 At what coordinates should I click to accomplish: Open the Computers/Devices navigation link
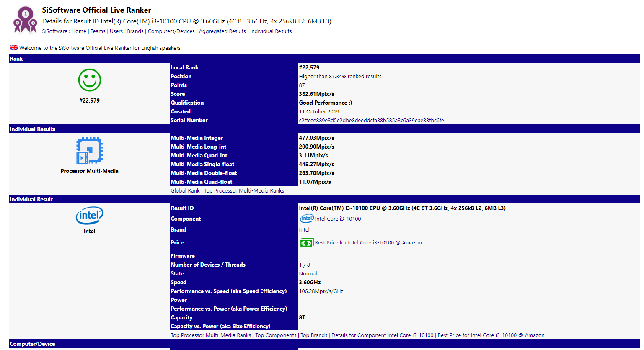[x=171, y=31]
